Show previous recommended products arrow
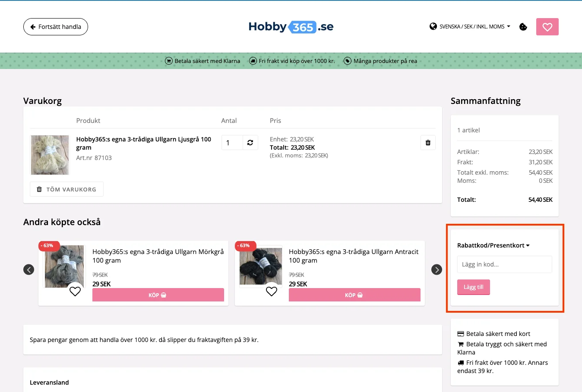 29,270
